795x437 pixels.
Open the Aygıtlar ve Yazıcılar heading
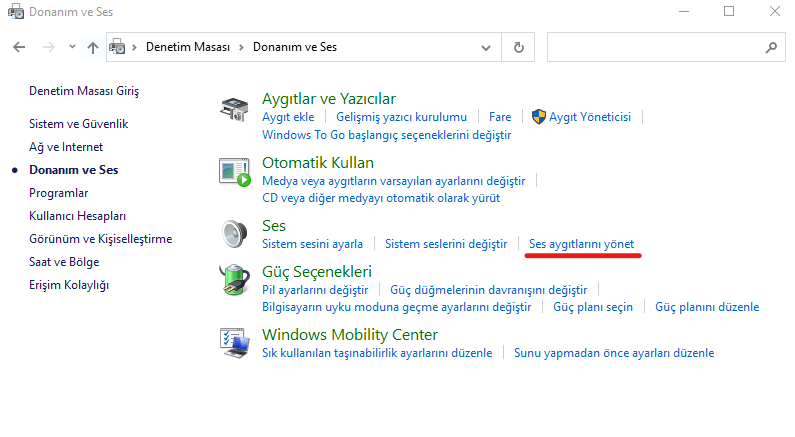[x=329, y=98]
